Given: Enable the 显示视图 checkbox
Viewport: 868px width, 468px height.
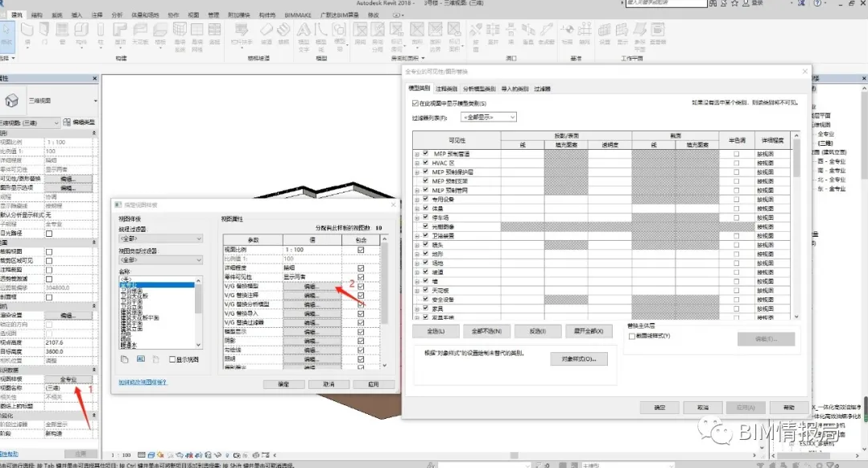Looking at the screenshot, I should [172, 359].
